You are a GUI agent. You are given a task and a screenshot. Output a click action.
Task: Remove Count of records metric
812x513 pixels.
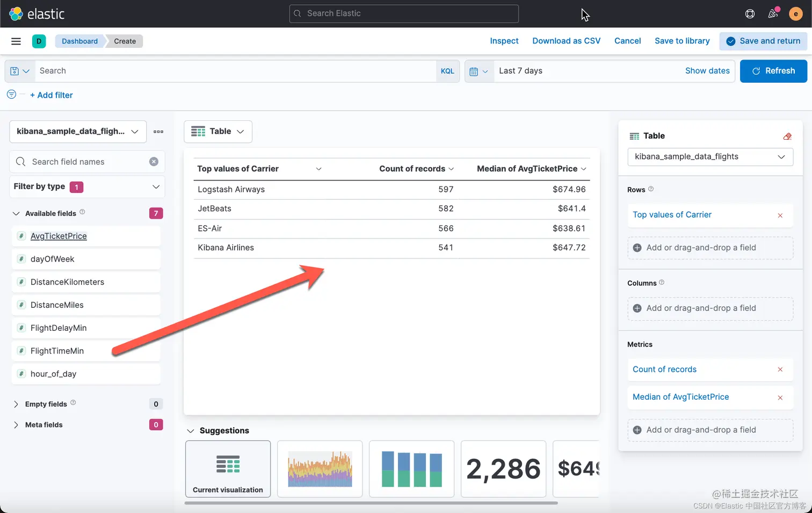pos(780,370)
